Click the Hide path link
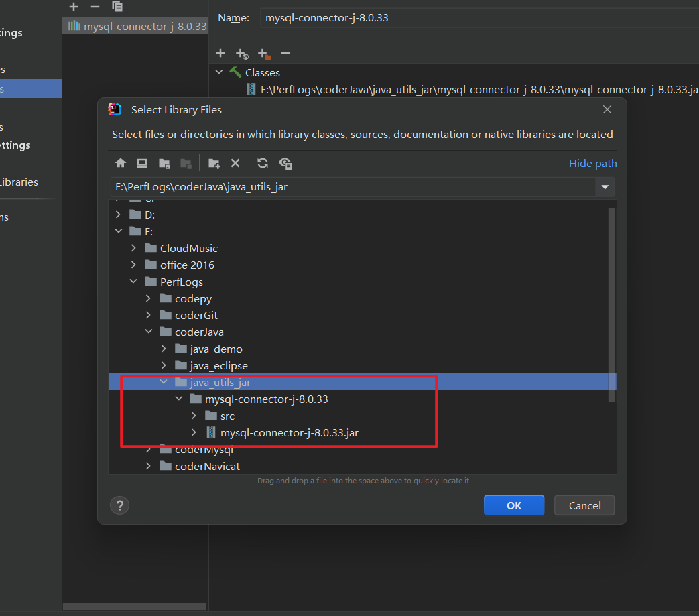The width and height of the screenshot is (699, 616). click(592, 164)
